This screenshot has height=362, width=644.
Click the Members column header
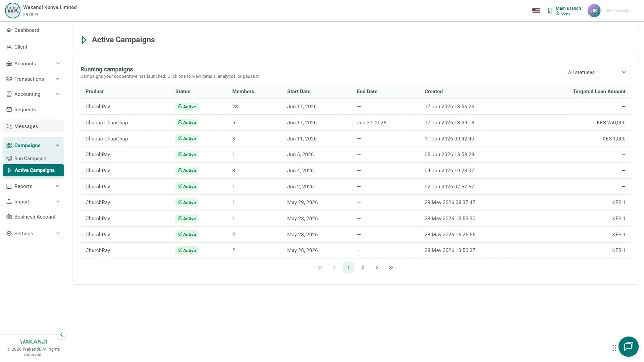coord(243,92)
